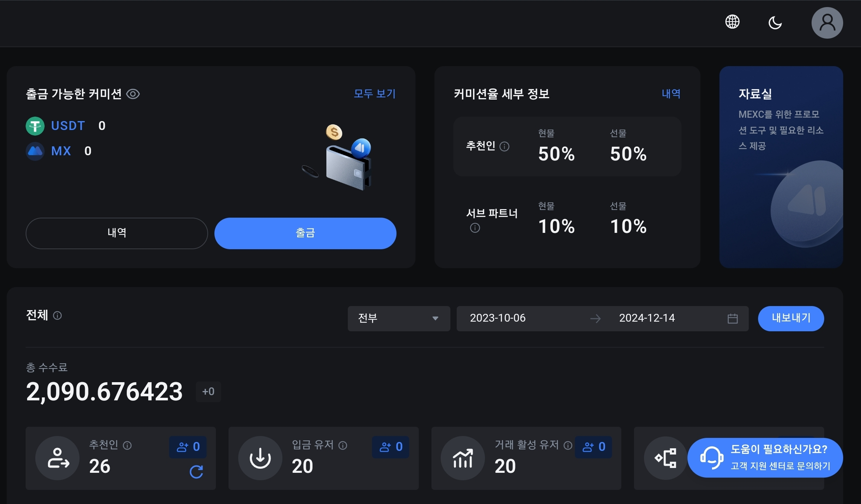The image size is (861, 504).
Task: Click the 내보내기 export button
Action: (791, 318)
